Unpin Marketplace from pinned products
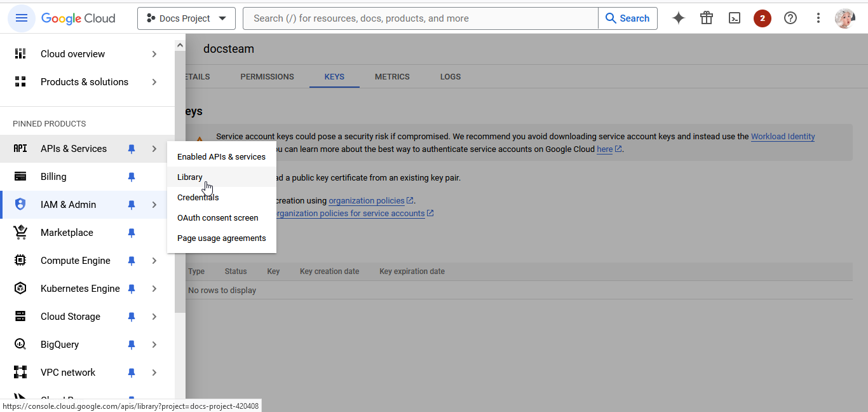Image resolution: width=868 pixels, height=412 pixels. tap(132, 233)
